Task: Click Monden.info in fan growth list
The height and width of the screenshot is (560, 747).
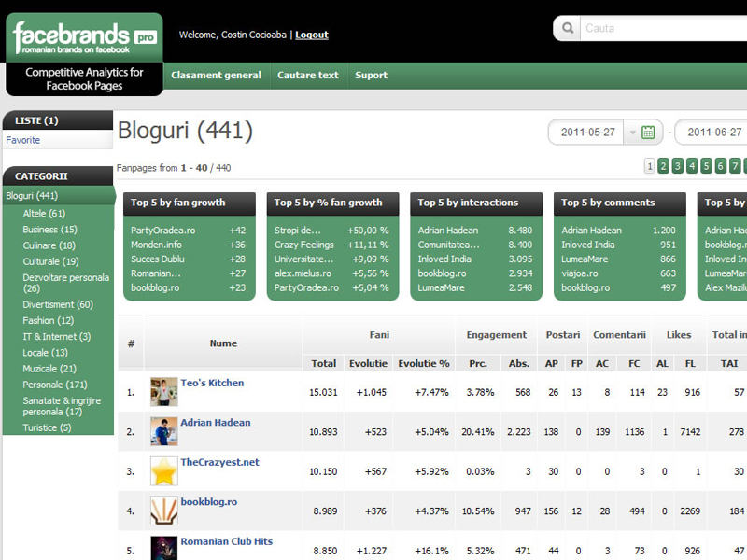Action: [x=156, y=245]
